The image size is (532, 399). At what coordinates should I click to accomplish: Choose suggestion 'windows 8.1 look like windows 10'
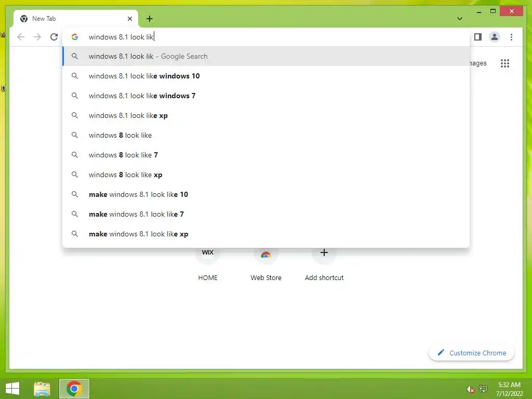tap(266, 76)
